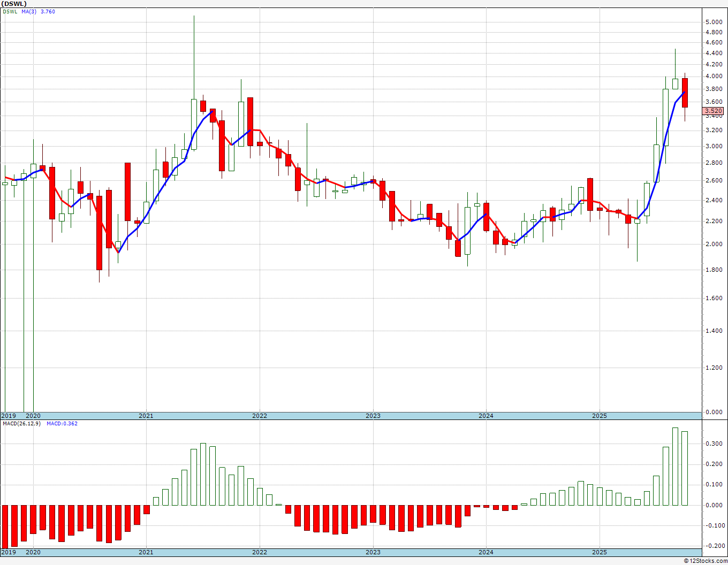Click the 0.100 MACD axis label
Viewport: 728px width, 565px height.
click(714, 485)
